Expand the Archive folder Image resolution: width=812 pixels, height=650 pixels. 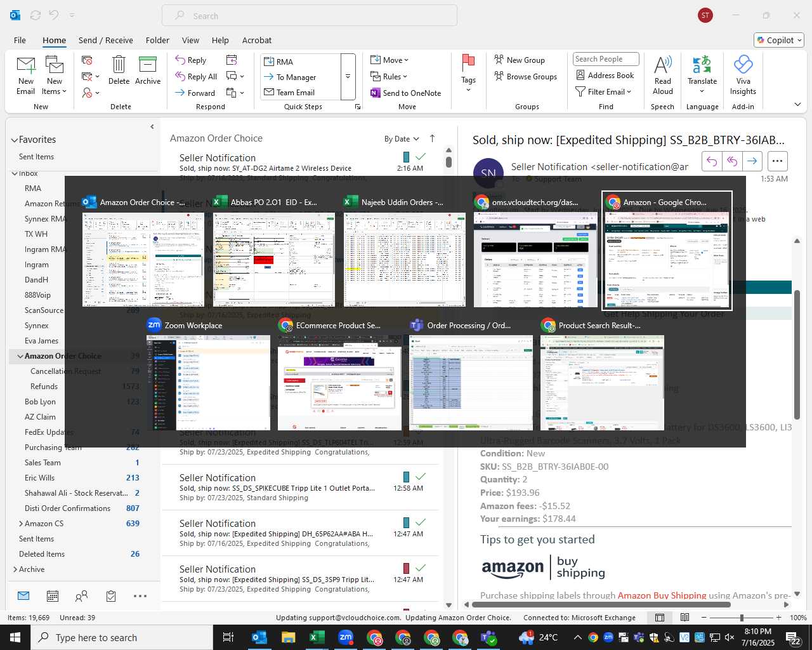point(15,569)
